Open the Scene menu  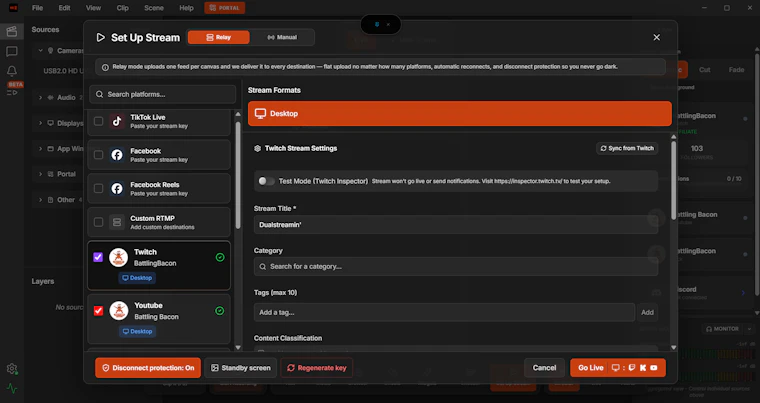pyautogui.click(x=154, y=8)
